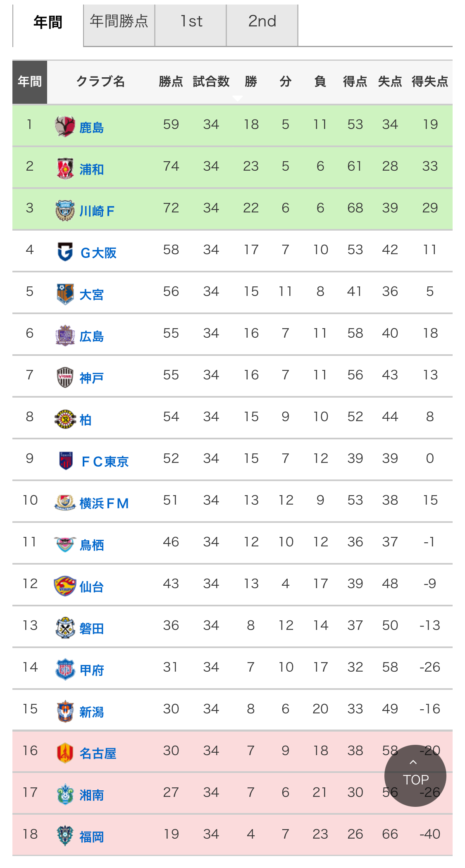Open the 鳥栖 club name link
The height and width of the screenshot is (868, 465).
[91, 545]
